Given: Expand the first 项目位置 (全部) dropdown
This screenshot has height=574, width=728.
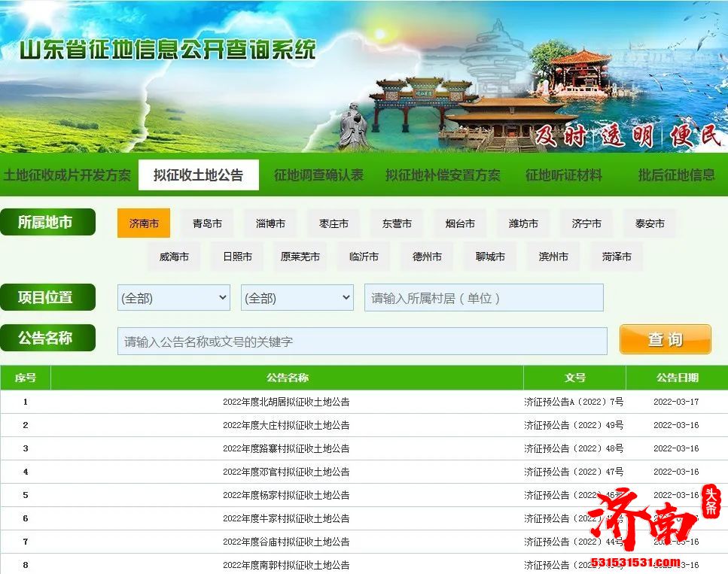Looking at the screenshot, I should point(173,297).
